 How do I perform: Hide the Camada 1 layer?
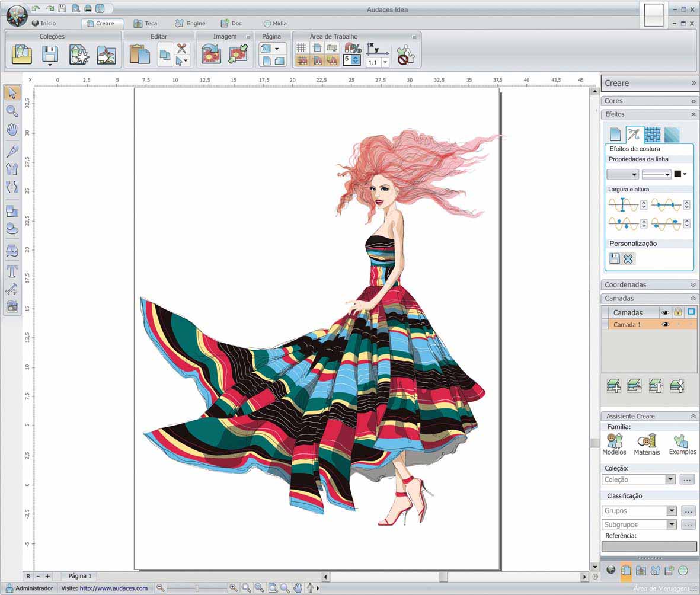pyautogui.click(x=665, y=325)
